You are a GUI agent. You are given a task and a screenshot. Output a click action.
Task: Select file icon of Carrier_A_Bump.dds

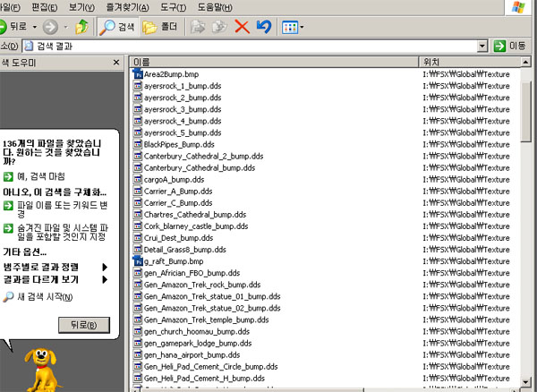point(138,191)
